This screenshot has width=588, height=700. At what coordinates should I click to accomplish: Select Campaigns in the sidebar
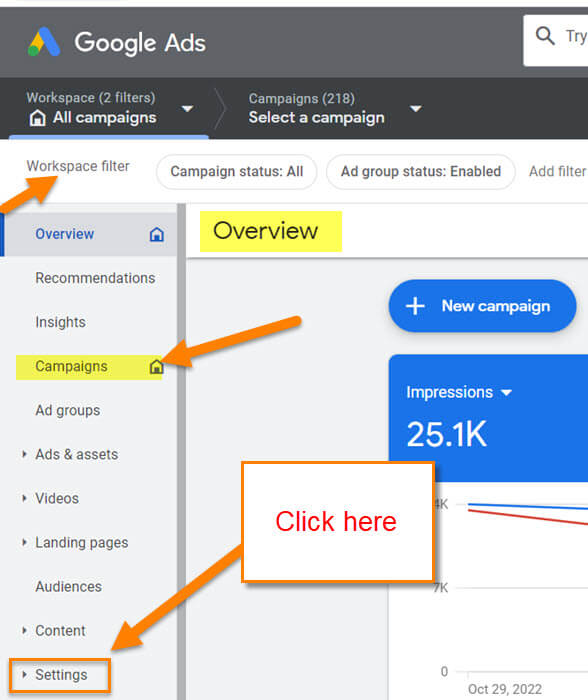coord(71,367)
